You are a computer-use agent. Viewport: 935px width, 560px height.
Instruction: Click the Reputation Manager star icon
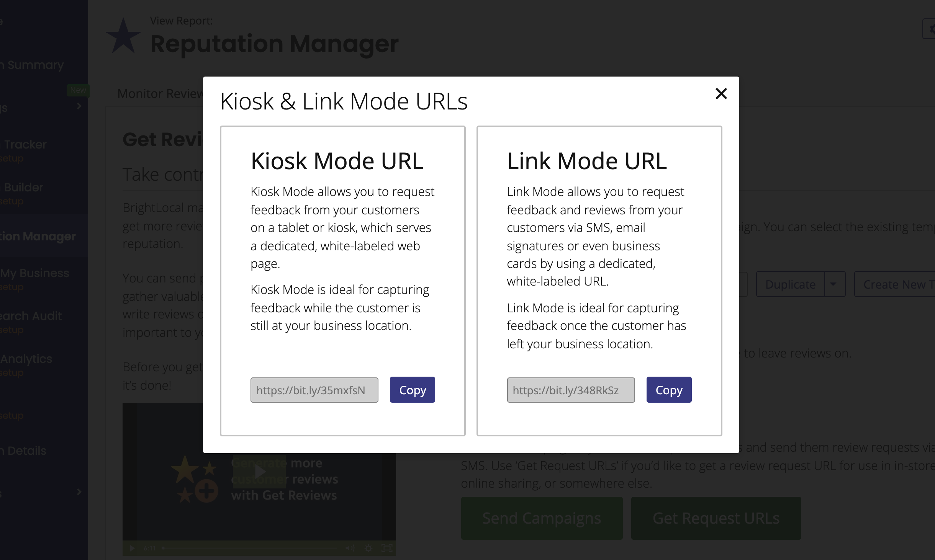[x=123, y=36]
